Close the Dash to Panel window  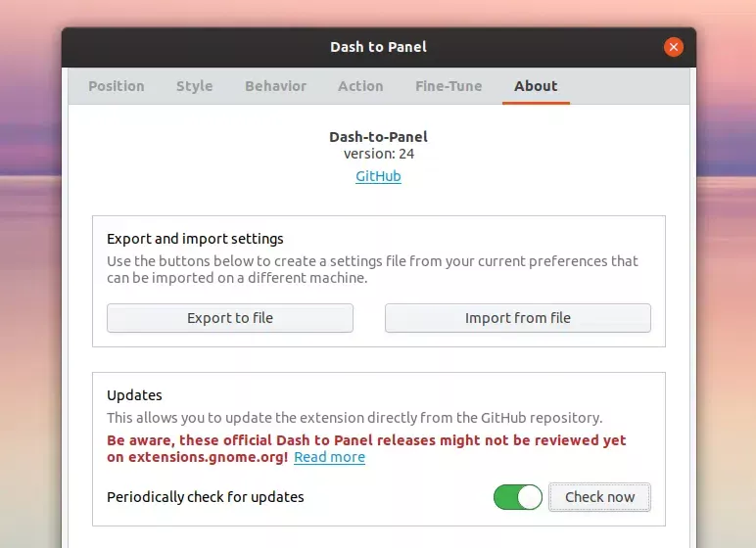(x=673, y=47)
